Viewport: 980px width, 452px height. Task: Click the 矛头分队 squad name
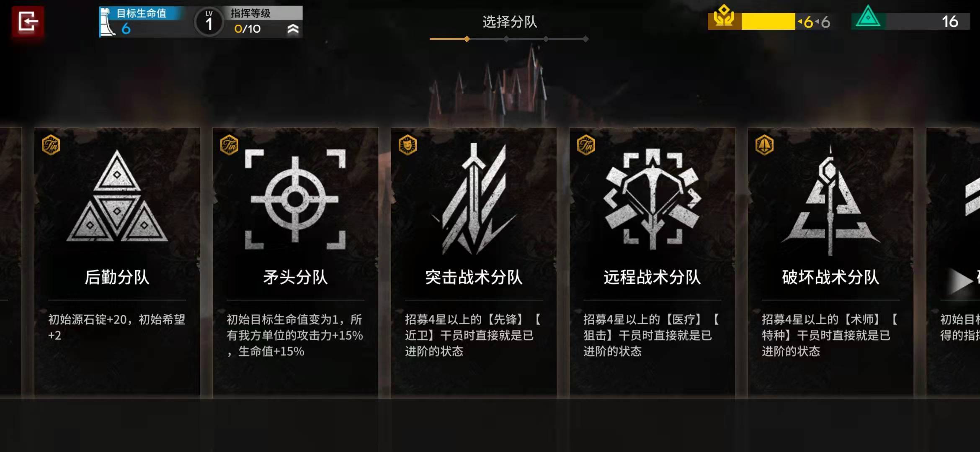pyautogui.click(x=295, y=277)
